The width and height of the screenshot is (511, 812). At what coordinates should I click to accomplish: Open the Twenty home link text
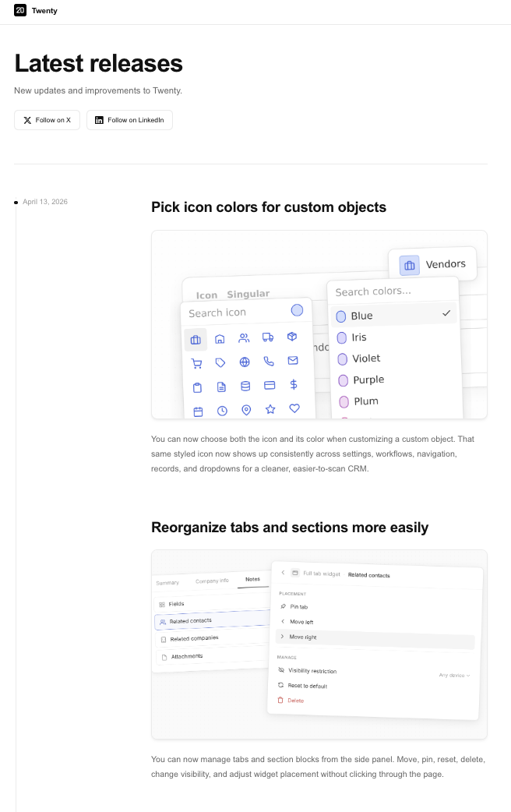[44, 11]
